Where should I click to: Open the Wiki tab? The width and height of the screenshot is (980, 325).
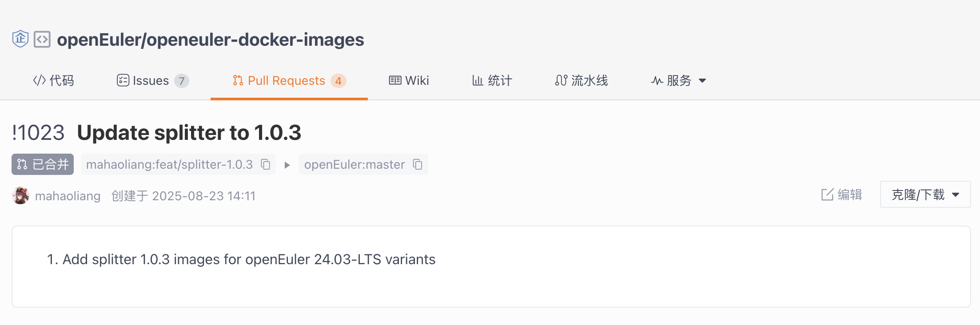click(409, 80)
